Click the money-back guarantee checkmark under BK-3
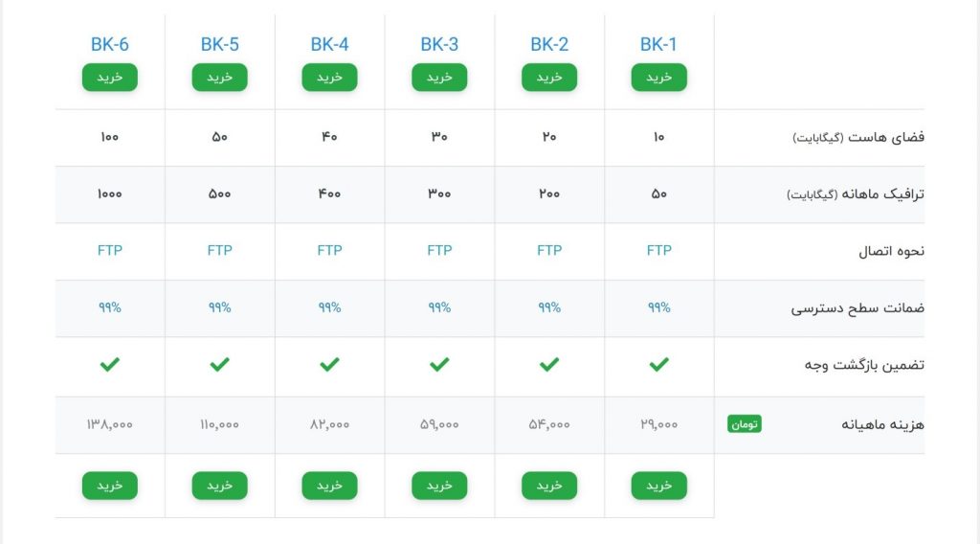Image resolution: width=980 pixels, height=544 pixels. [x=439, y=364]
